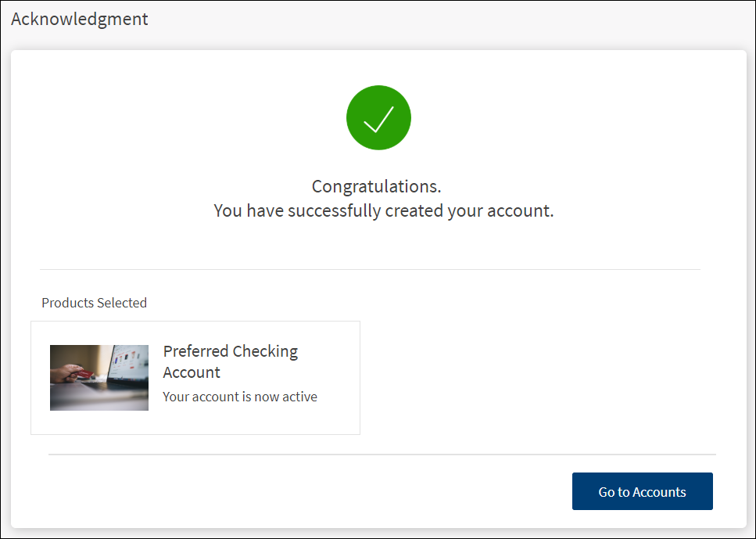Click the Congratulations message line
Screen dimensions: 756x539
(x=377, y=186)
